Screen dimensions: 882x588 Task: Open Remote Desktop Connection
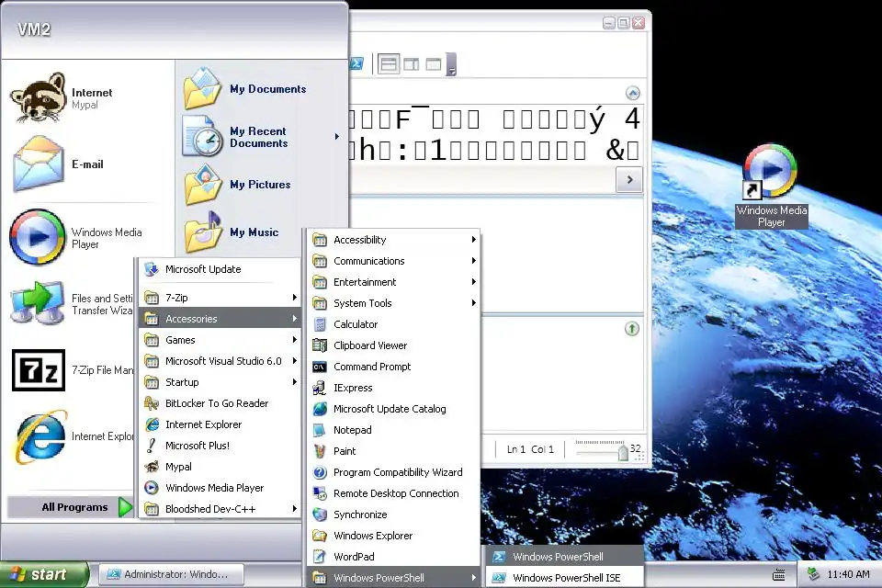394,493
